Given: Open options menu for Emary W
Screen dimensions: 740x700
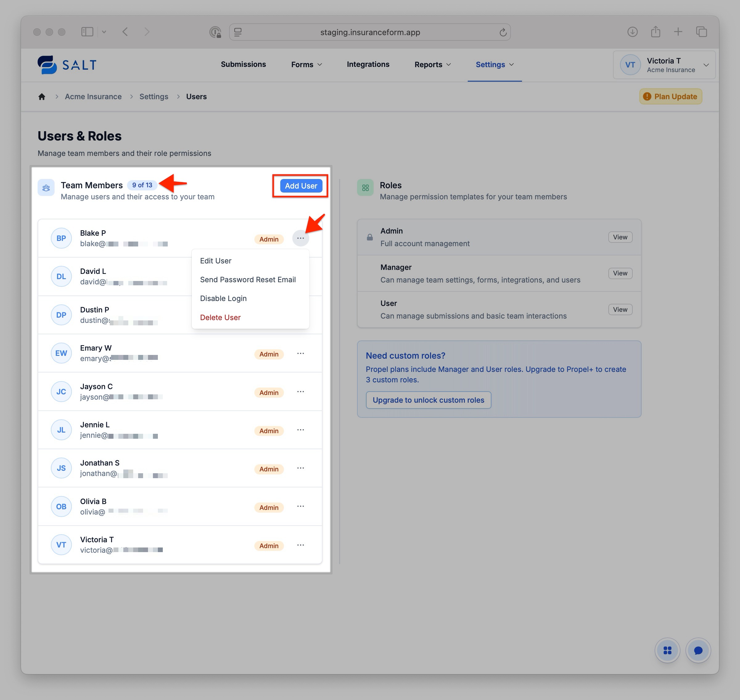Looking at the screenshot, I should pos(301,353).
